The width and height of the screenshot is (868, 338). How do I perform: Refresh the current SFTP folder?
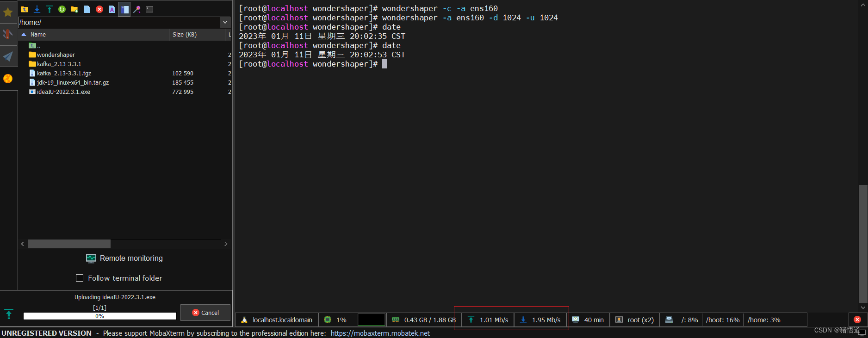coord(62,9)
